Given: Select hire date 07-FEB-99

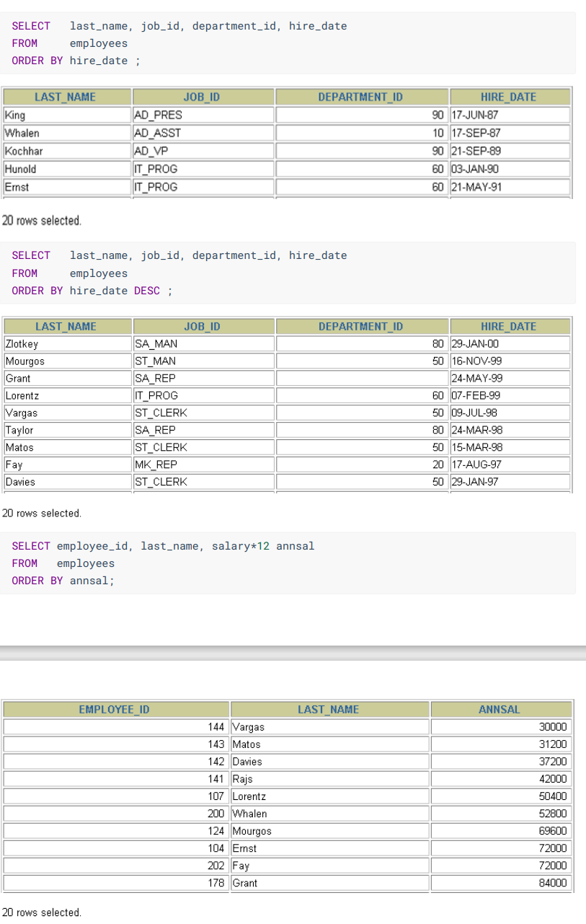Looking at the screenshot, I should point(510,396).
